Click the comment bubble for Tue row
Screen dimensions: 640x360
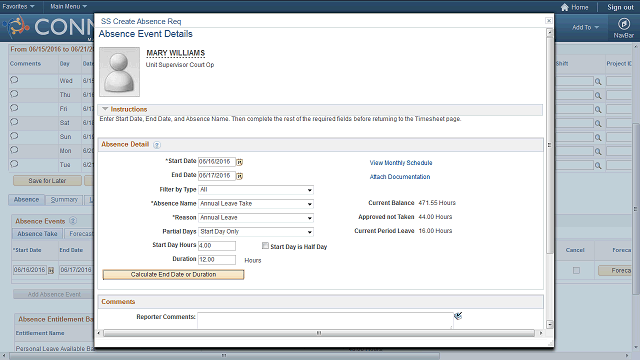(14, 164)
